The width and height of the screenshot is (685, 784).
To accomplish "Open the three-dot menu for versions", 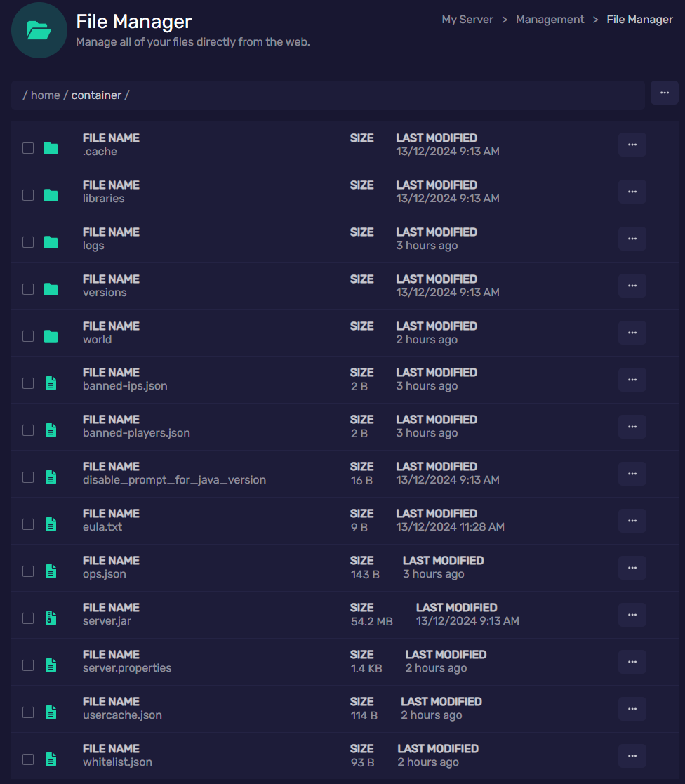I will point(632,286).
